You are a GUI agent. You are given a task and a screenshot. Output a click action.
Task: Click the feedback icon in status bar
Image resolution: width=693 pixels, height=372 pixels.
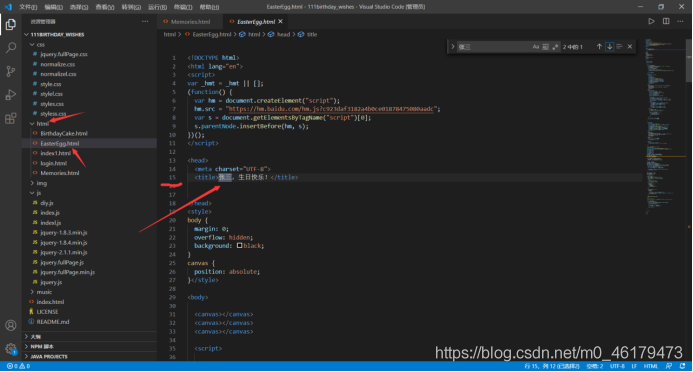(669, 366)
